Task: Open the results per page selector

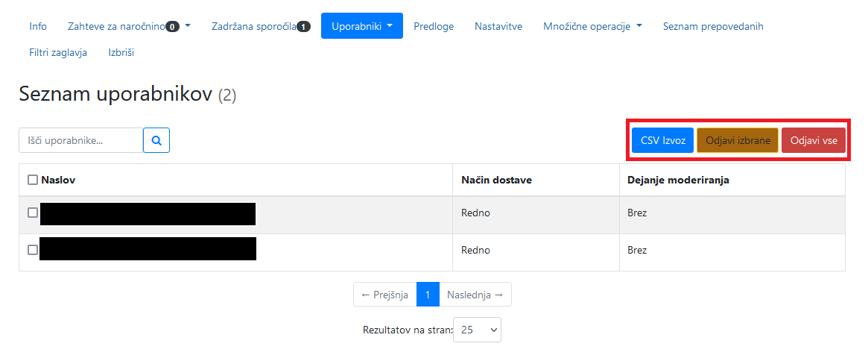Action: pos(477,330)
